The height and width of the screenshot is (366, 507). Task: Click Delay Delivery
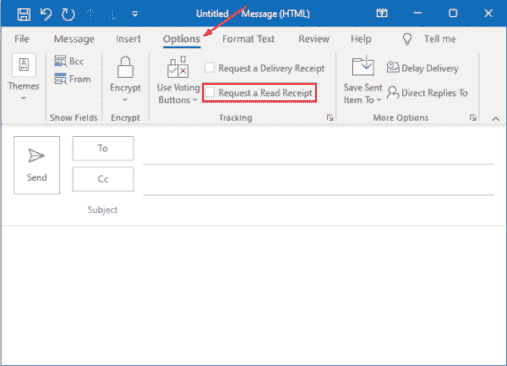422,68
